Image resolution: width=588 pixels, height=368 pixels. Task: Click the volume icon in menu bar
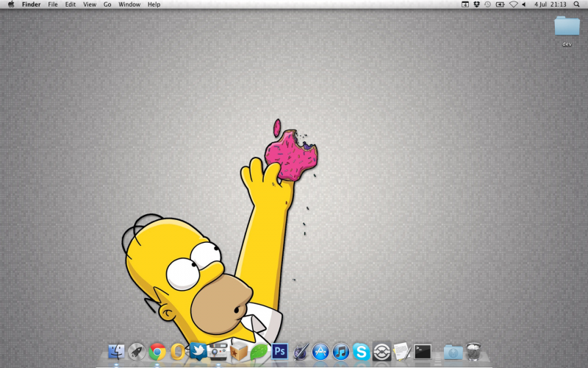(x=523, y=4)
